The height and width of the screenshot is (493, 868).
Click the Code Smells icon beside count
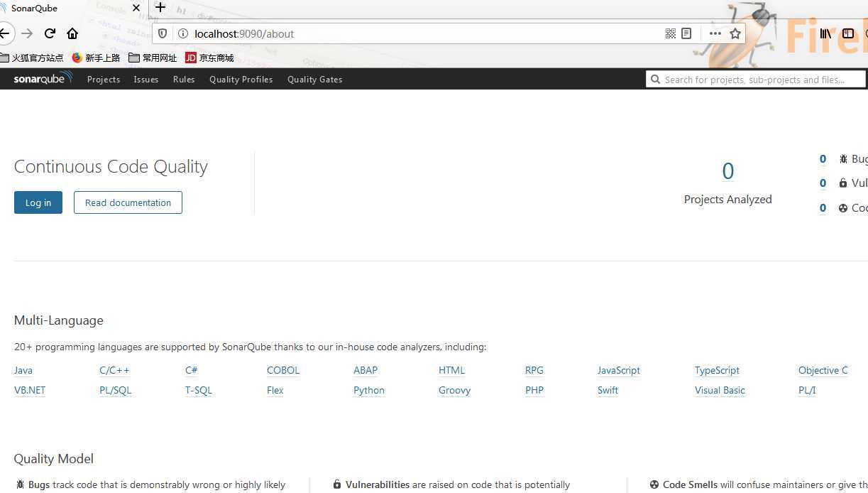coord(843,208)
